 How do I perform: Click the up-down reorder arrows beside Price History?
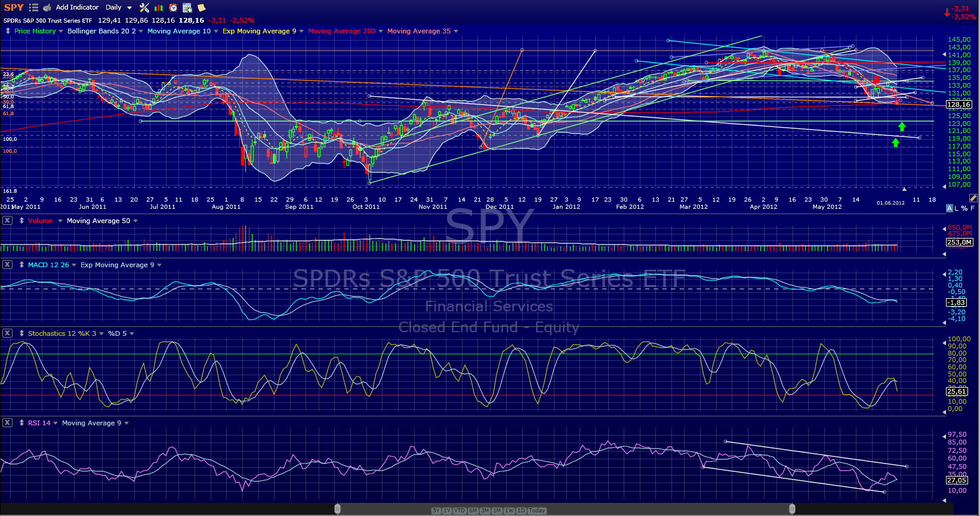point(8,31)
